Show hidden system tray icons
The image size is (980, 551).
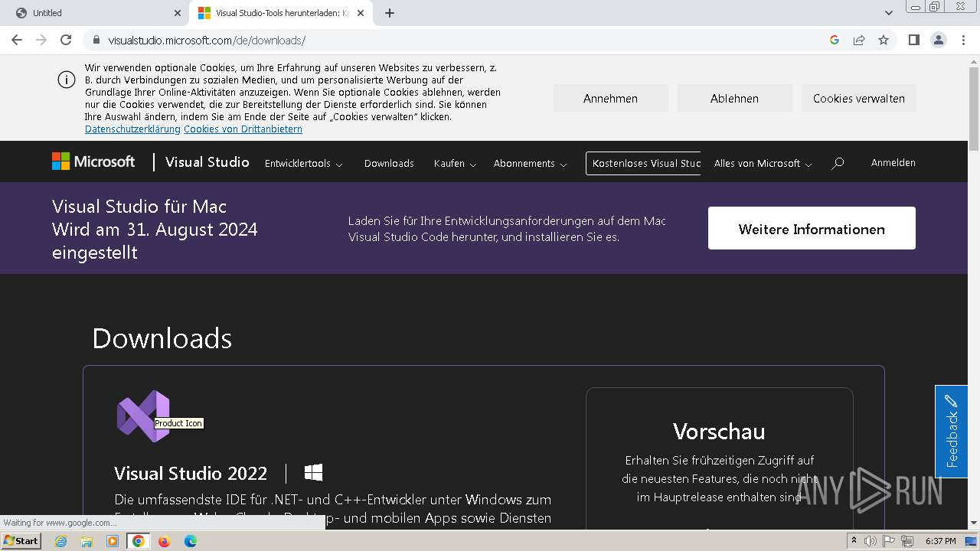(x=854, y=541)
